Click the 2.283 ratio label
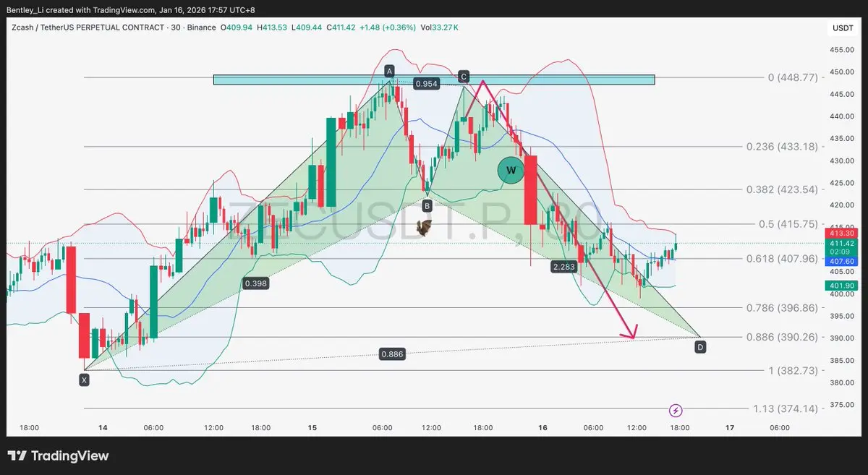 [x=563, y=267]
